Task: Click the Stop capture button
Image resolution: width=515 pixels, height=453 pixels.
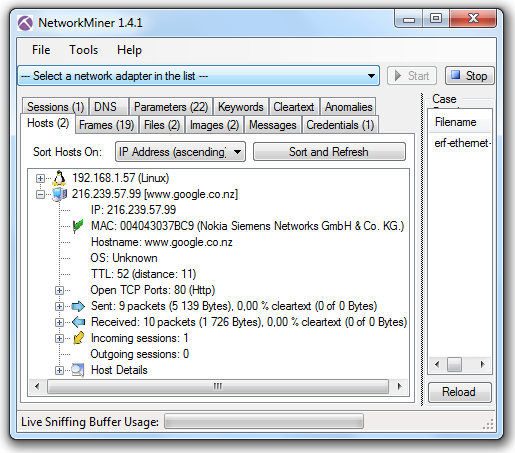Action: point(470,76)
